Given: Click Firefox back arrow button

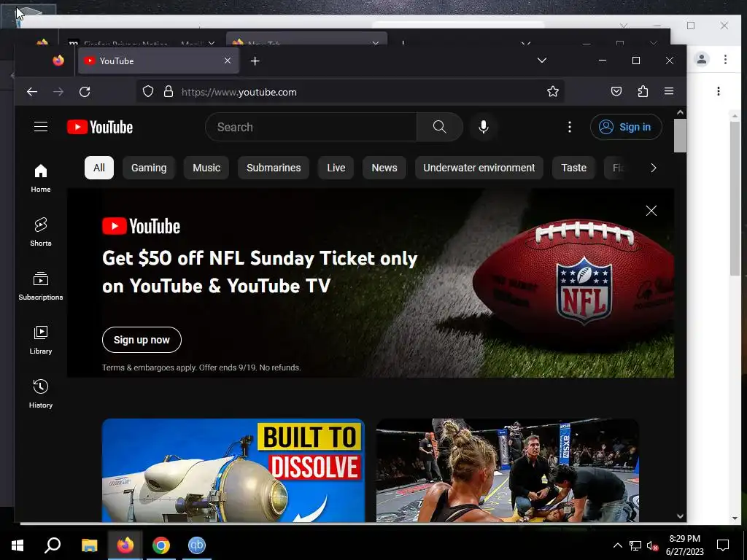Looking at the screenshot, I should point(32,91).
